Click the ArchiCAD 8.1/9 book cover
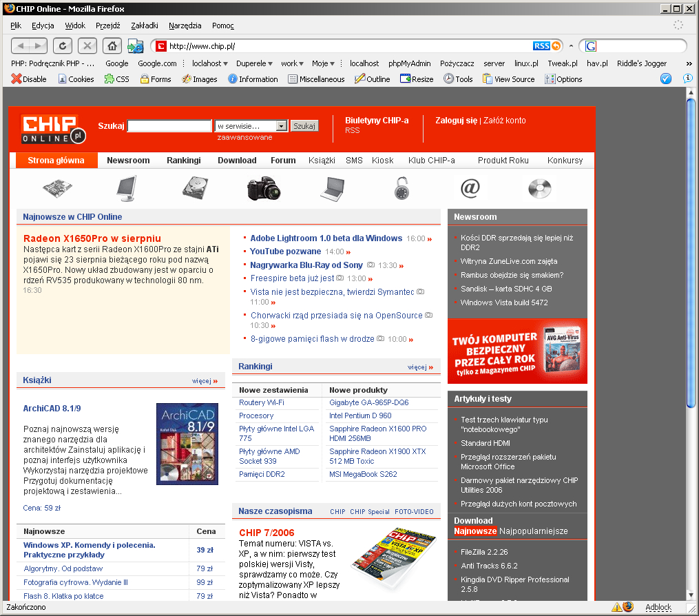This screenshot has width=699, height=616. [187, 444]
